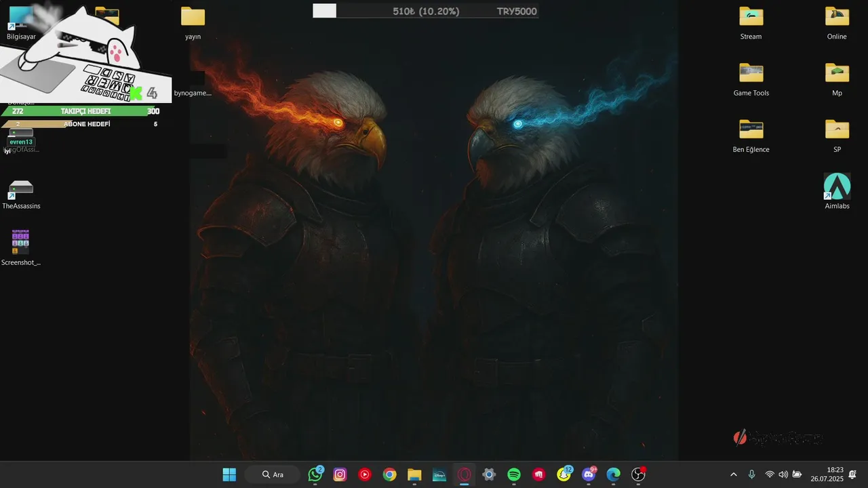Click the ABONE HEDEFİ progress bar
The width and height of the screenshot is (868, 488).
pos(81,124)
